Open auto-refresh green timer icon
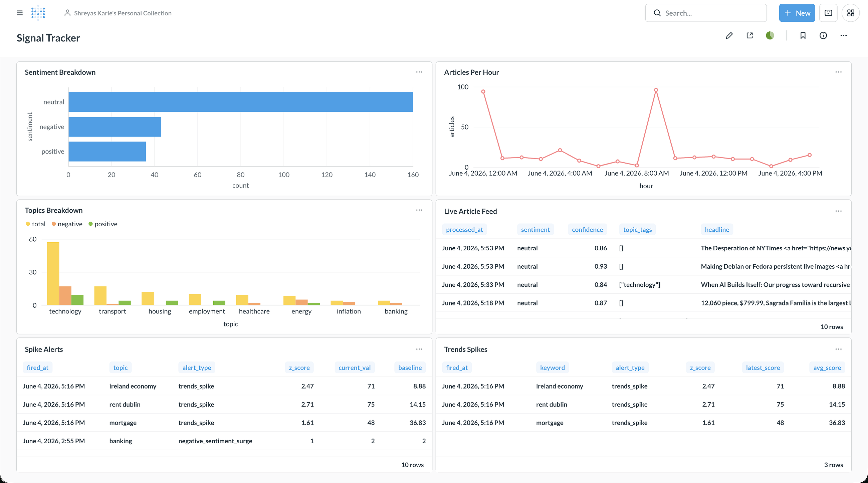This screenshot has height=483, width=868. click(x=770, y=35)
